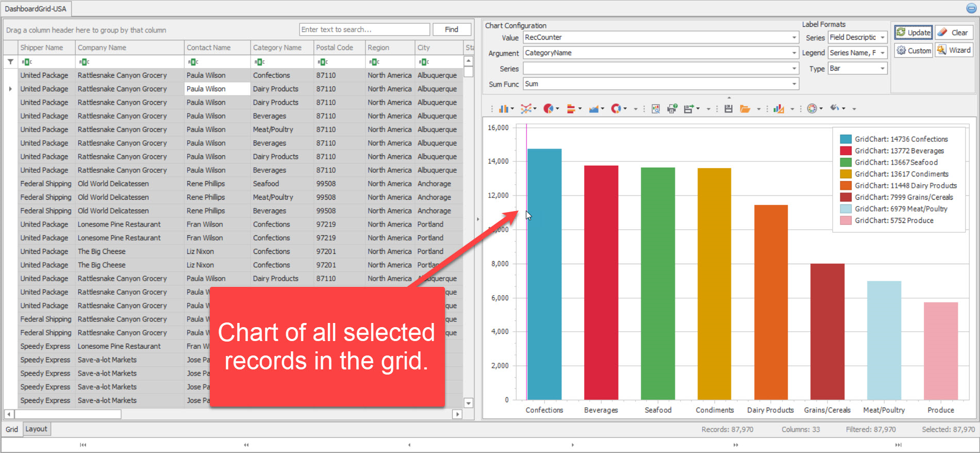Viewport: 980px width, 453px height.
Task: Open the chart Type dropdown showing Bar
Action: (882, 69)
